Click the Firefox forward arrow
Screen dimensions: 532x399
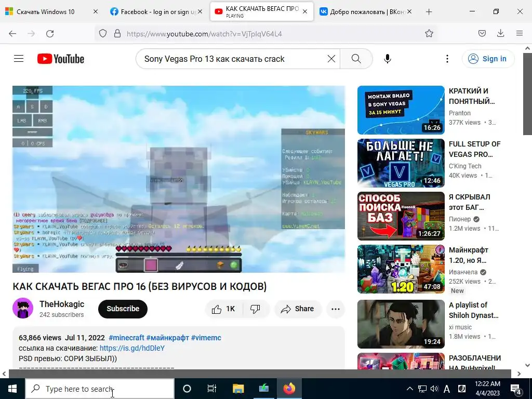pos(31,34)
